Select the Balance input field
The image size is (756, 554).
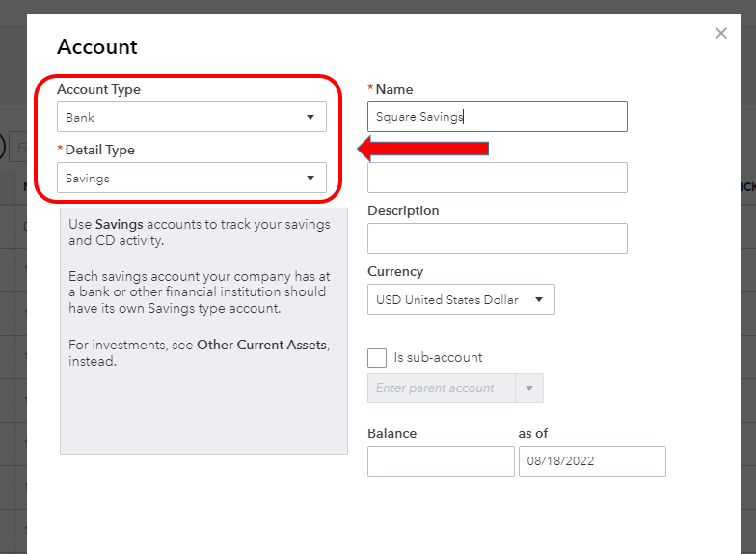441,461
